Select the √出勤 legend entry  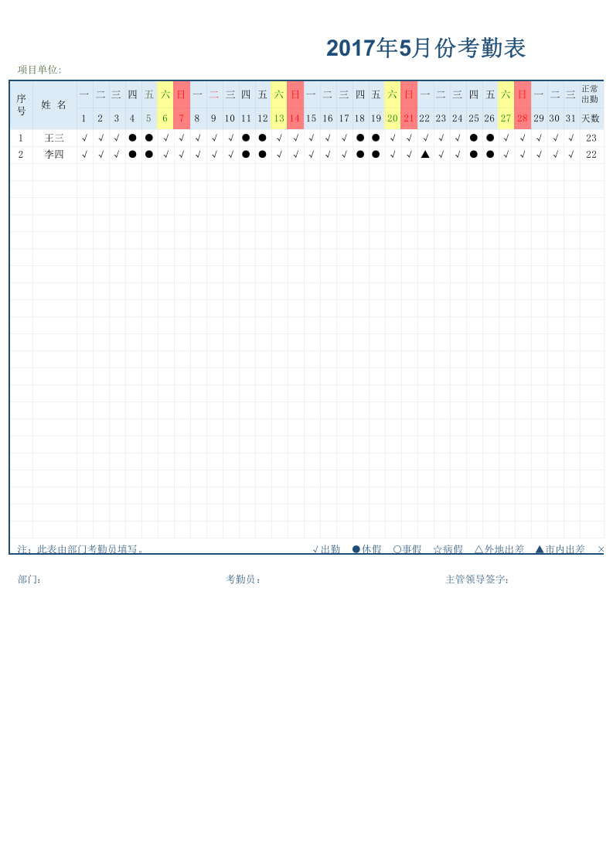pos(326,549)
